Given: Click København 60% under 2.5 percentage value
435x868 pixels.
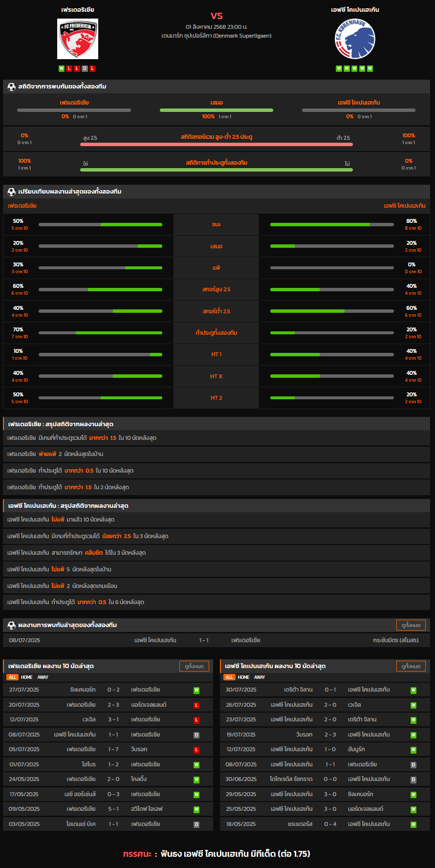Looking at the screenshot, I should 412,308.
